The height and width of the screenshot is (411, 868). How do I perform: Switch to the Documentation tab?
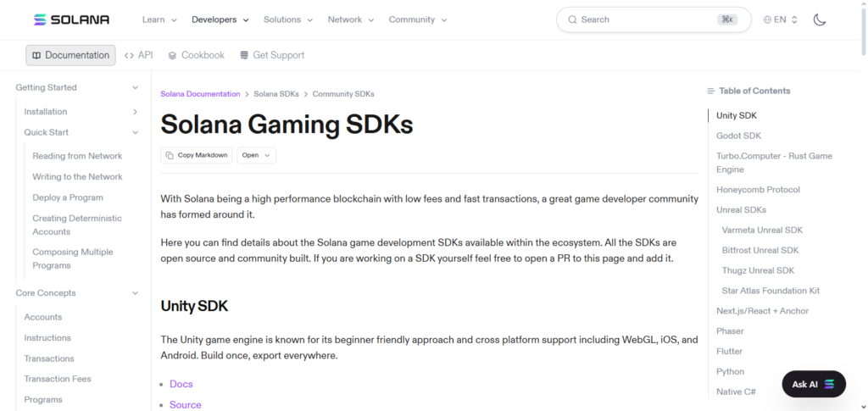71,55
